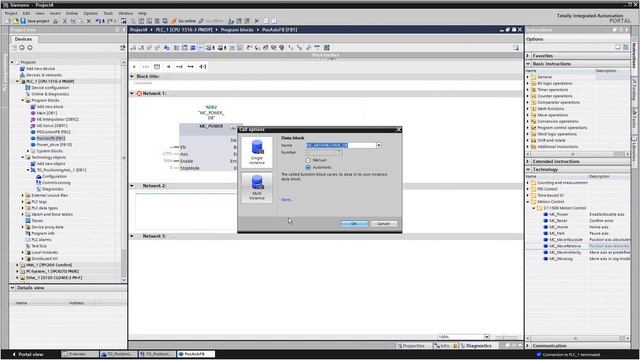
Task: Open the Help menu
Action: pos(142,13)
